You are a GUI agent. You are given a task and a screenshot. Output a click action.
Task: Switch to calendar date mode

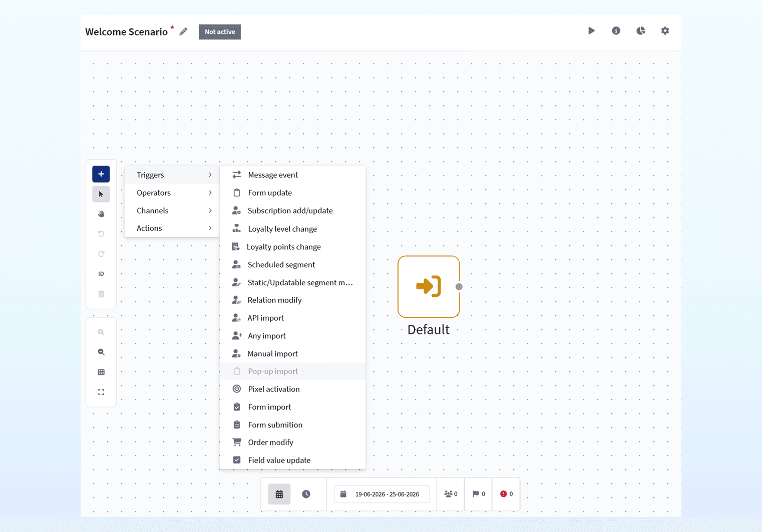(x=279, y=494)
